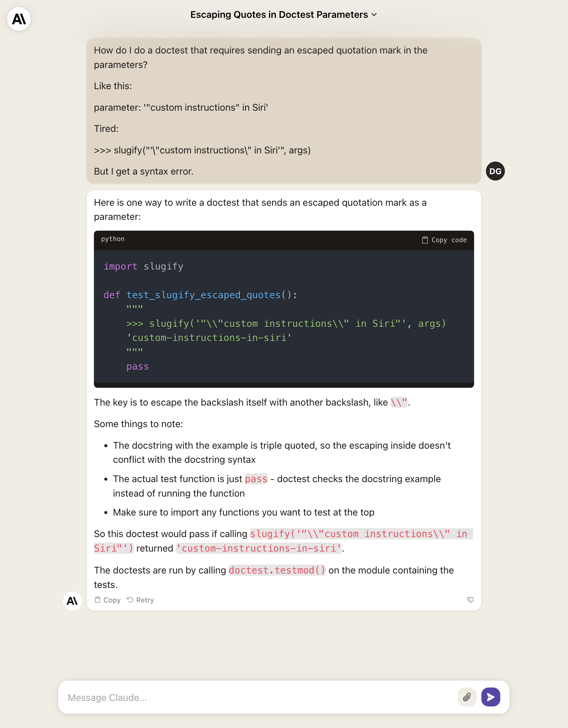Screen dimensions: 568x728
Task: Give the response a thumbs down
Action: tap(470, 600)
